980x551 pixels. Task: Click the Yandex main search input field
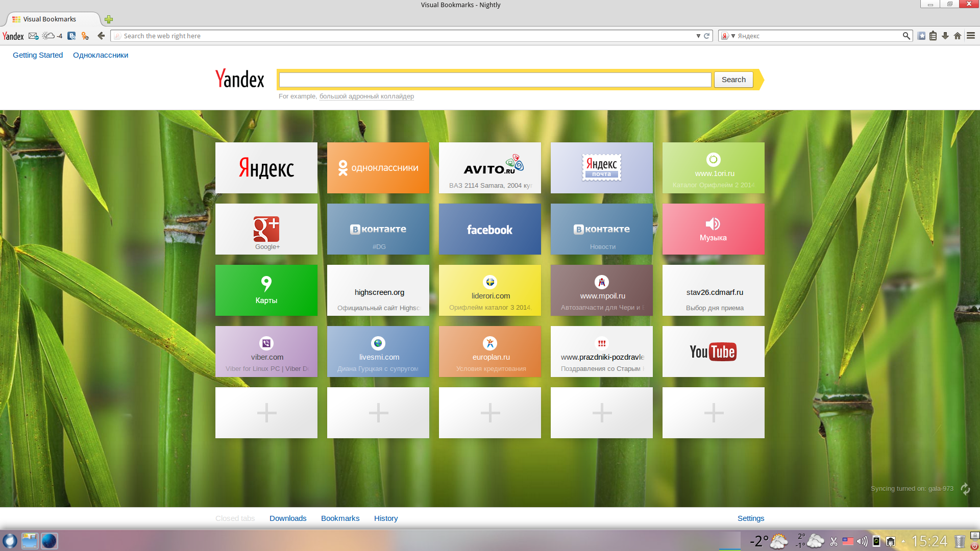[x=495, y=80]
